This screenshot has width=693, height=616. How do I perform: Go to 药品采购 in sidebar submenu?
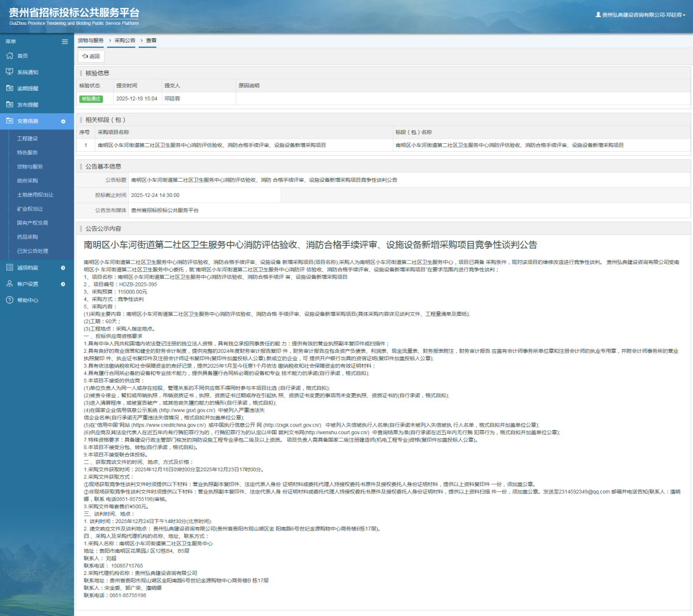click(27, 237)
